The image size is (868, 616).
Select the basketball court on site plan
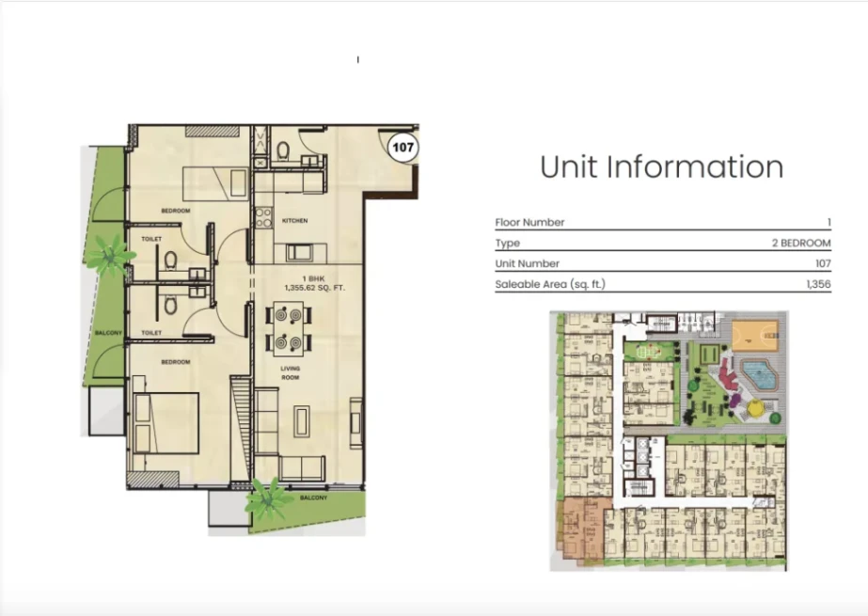pos(756,334)
